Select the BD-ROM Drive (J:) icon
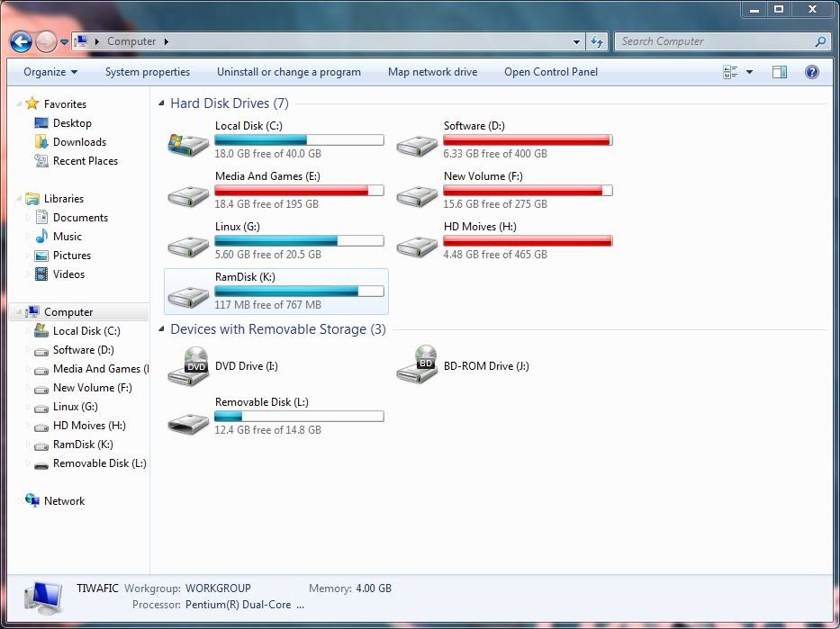 pyautogui.click(x=417, y=366)
